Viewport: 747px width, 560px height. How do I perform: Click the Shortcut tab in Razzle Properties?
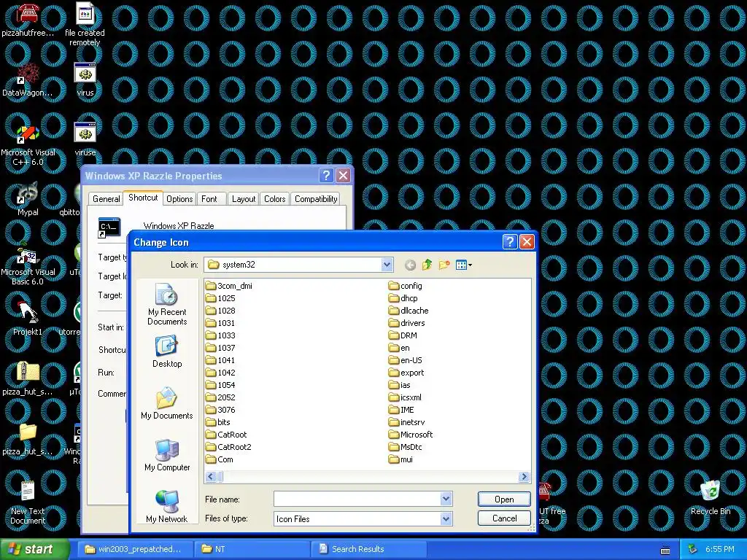[143, 198]
